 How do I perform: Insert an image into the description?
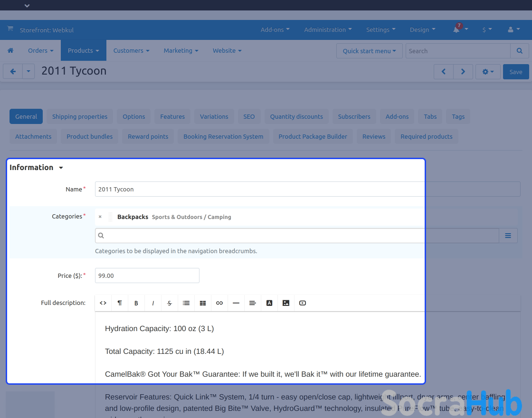[x=286, y=303]
